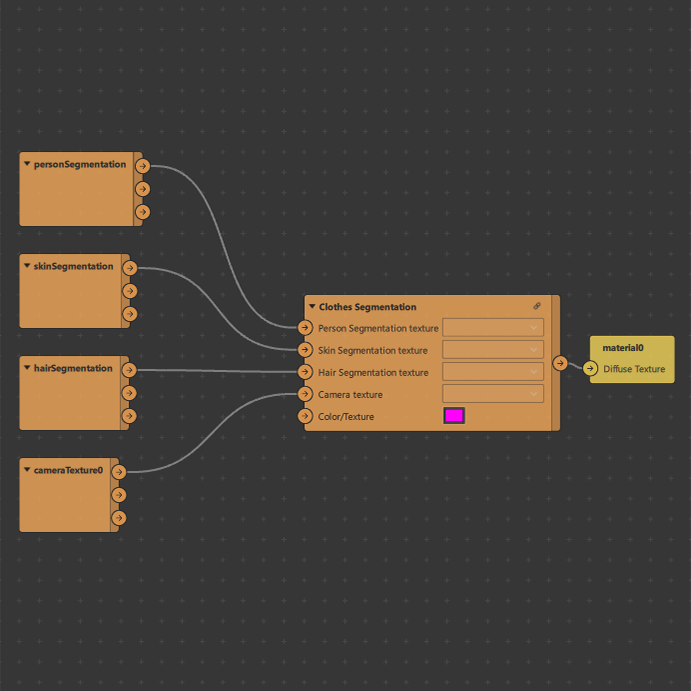This screenshot has width=691, height=691.
Task: Open the Skin Segmentation texture dropdown
Action: 493,349
